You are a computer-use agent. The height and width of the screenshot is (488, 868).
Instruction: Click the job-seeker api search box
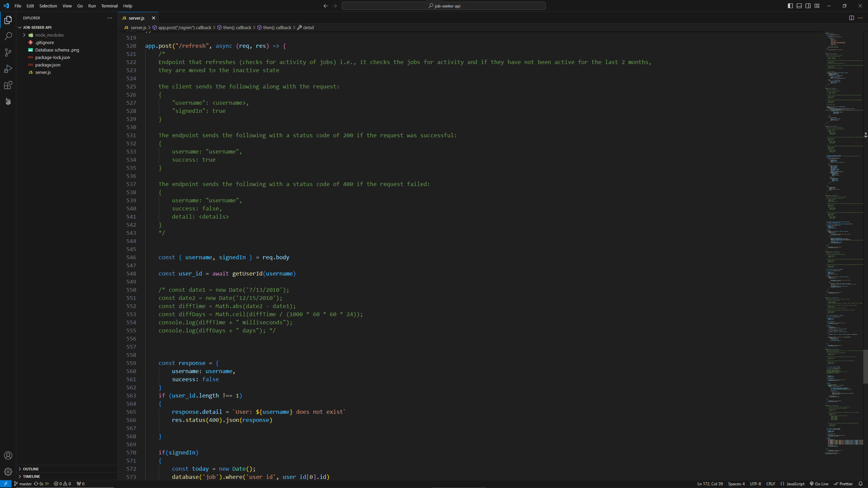coord(443,6)
